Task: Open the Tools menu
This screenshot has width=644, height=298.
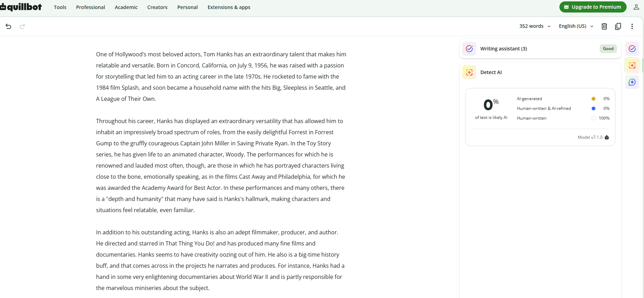Action: [60, 7]
